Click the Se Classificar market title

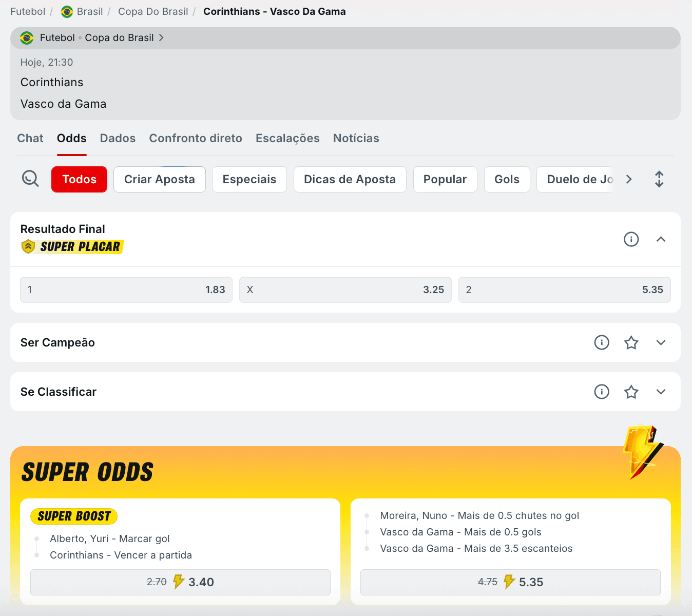[59, 392]
